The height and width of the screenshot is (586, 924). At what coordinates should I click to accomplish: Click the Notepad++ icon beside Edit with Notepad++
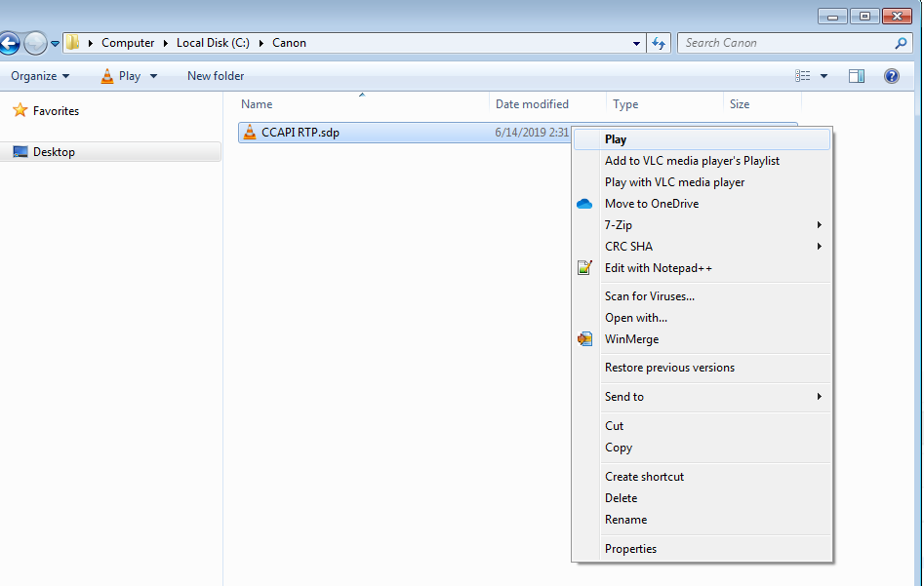coord(585,267)
